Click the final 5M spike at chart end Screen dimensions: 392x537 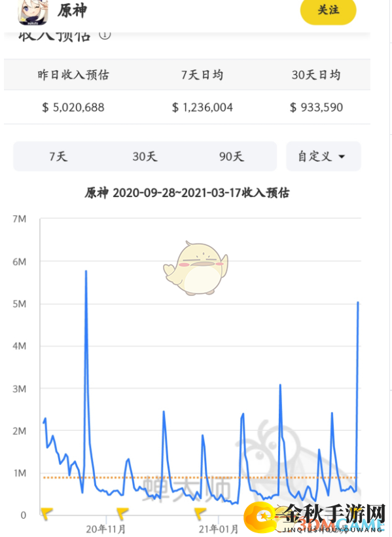tap(358, 303)
